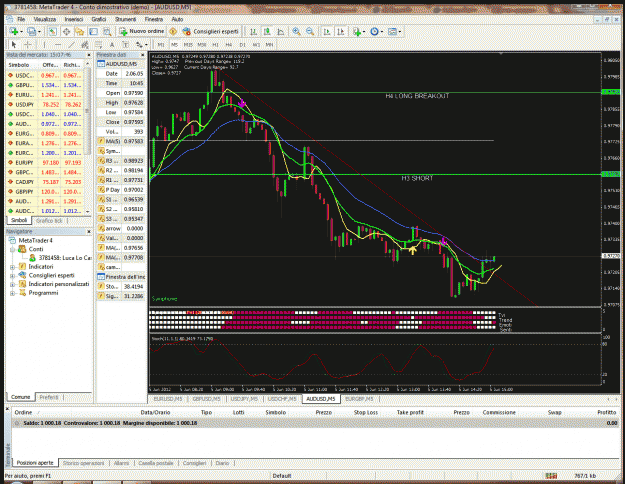Toggle chart auto scroll
Screen dimensions: 625x484
click(327, 31)
